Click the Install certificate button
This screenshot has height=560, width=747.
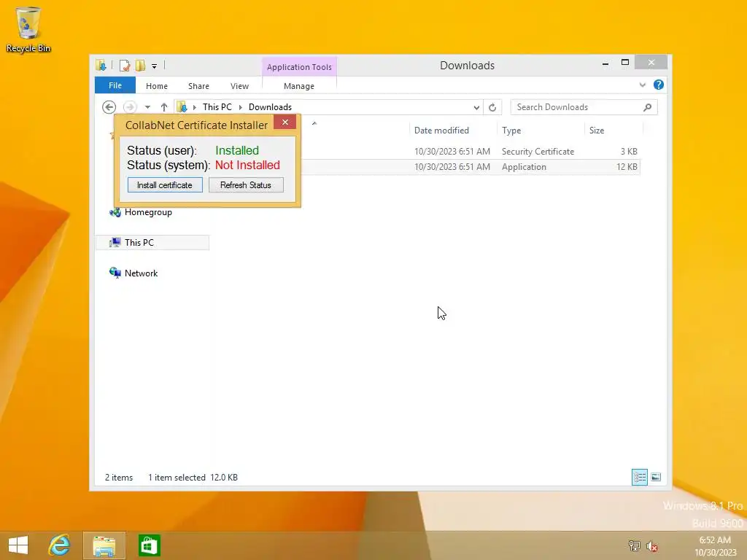coord(165,184)
